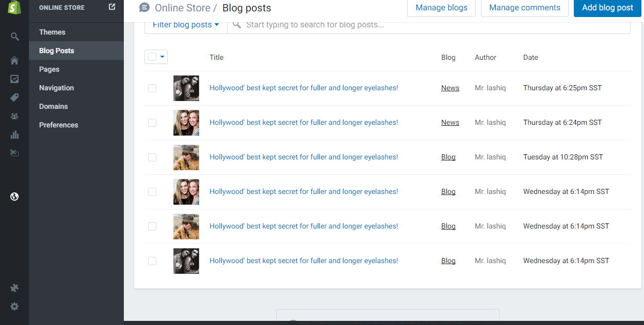Open search via the magnifier sidebar icon
This screenshot has height=325, width=644.
coord(14,37)
